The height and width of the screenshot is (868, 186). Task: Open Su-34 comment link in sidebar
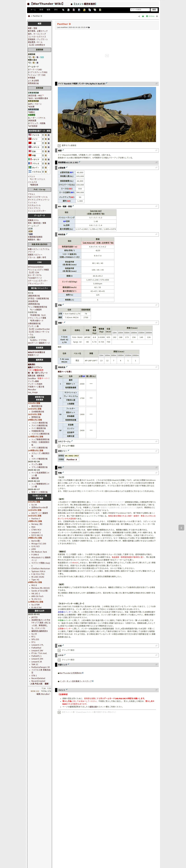tap(34, 505)
